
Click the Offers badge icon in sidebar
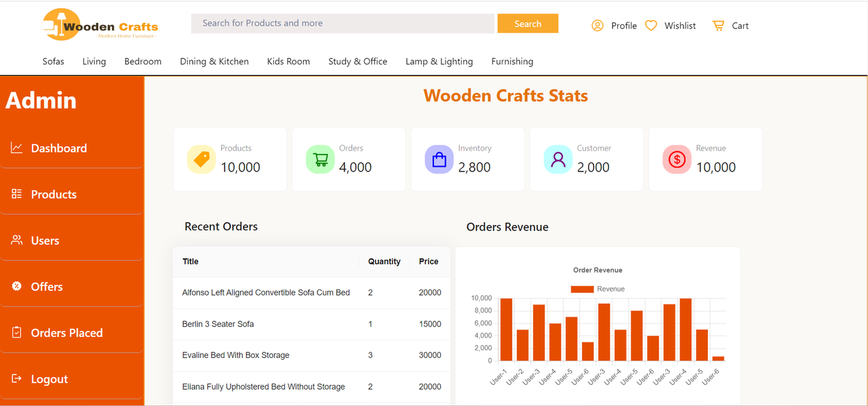17,286
